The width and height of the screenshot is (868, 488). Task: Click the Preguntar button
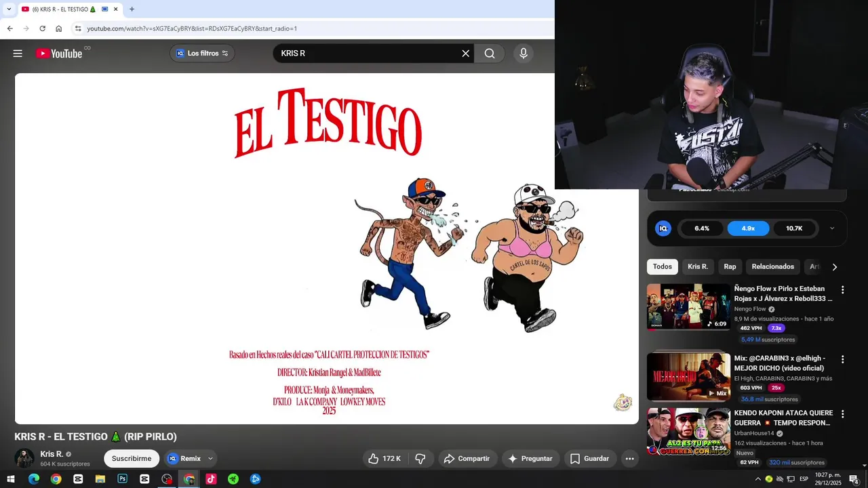[x=530, y=459]
